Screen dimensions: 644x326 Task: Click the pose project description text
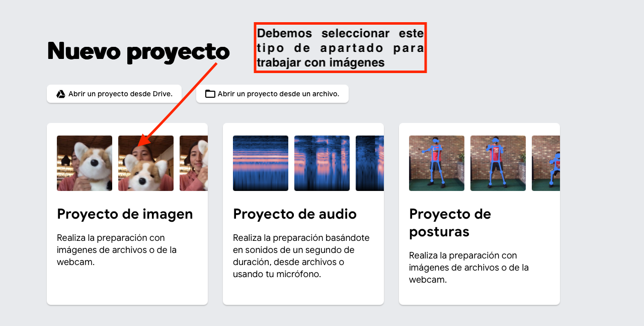[x=469, y=268]
